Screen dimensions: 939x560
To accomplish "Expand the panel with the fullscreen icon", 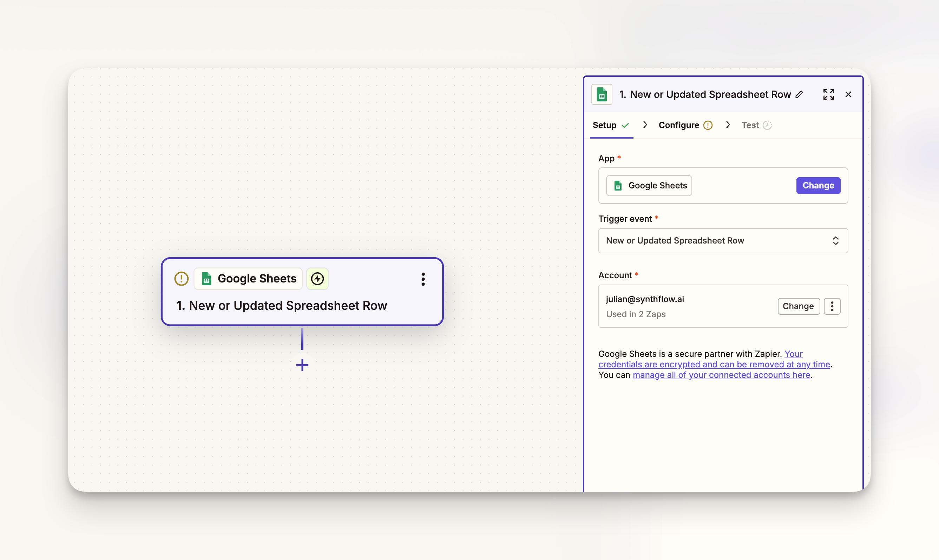I will pos(828,94).
